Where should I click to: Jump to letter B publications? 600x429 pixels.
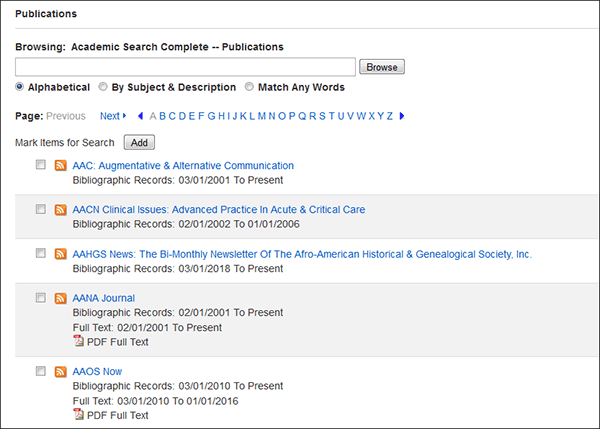pyautogui.click(x=162, y=116)
